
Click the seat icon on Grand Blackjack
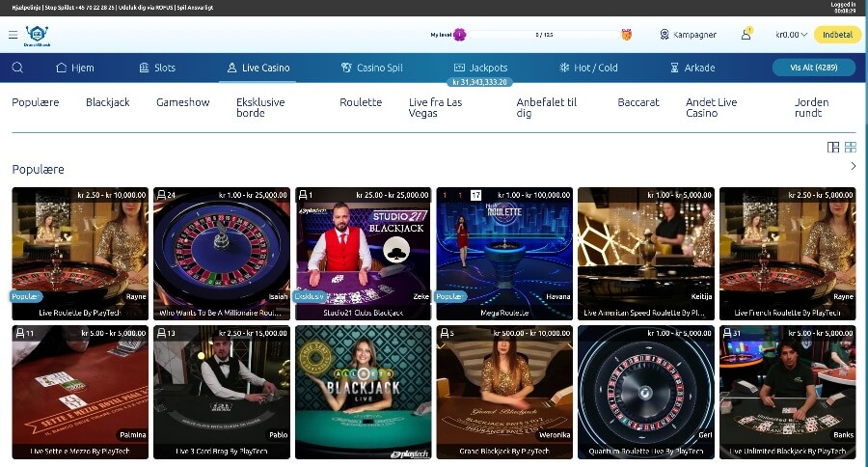point(444,333)
